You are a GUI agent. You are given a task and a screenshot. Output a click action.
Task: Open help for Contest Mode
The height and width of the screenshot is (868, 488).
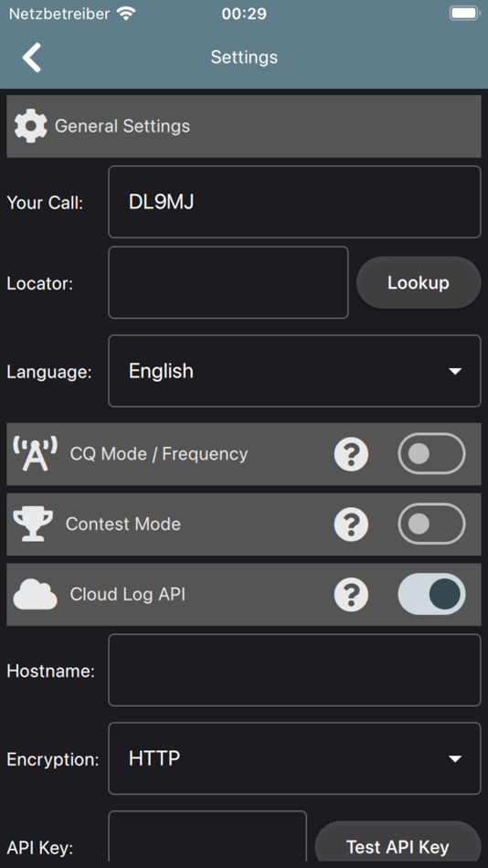(x=351, y=524)
